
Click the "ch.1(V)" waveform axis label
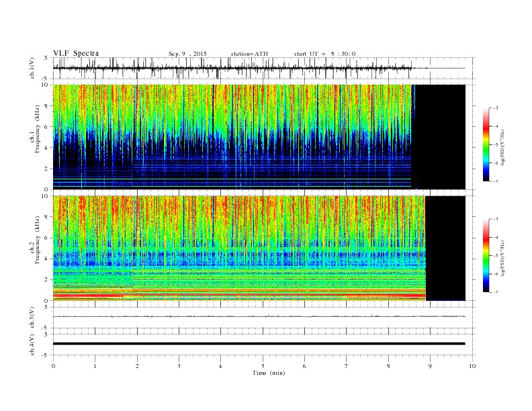coord(32,68)
